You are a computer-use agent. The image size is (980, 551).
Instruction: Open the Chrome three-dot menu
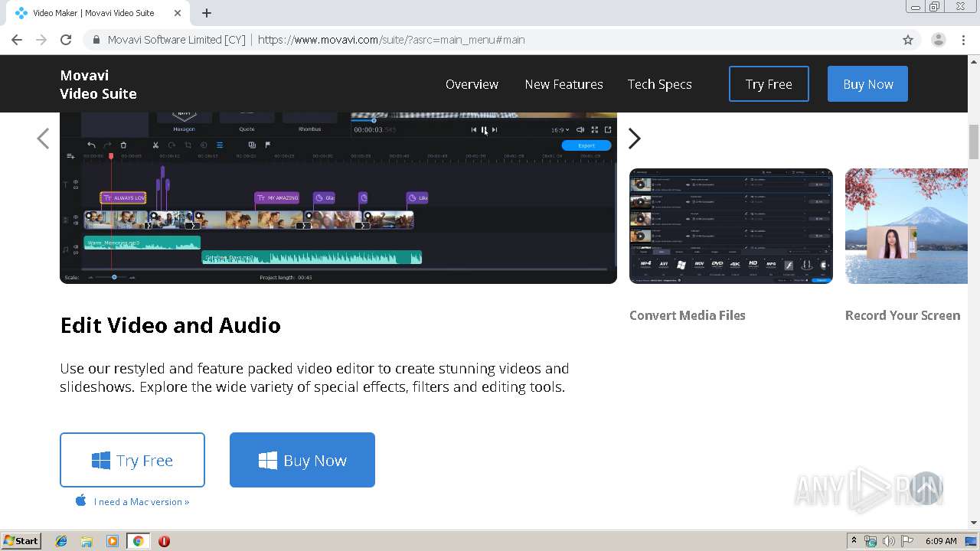point(963,40)
